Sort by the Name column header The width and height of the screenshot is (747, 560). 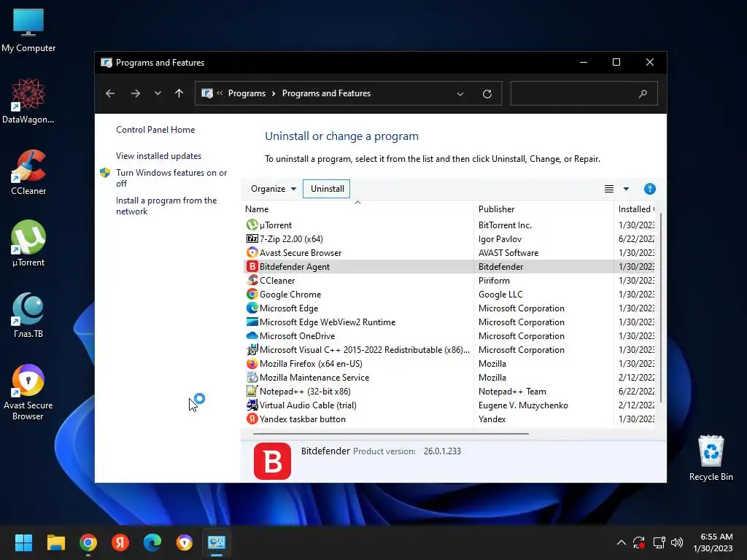357,209
